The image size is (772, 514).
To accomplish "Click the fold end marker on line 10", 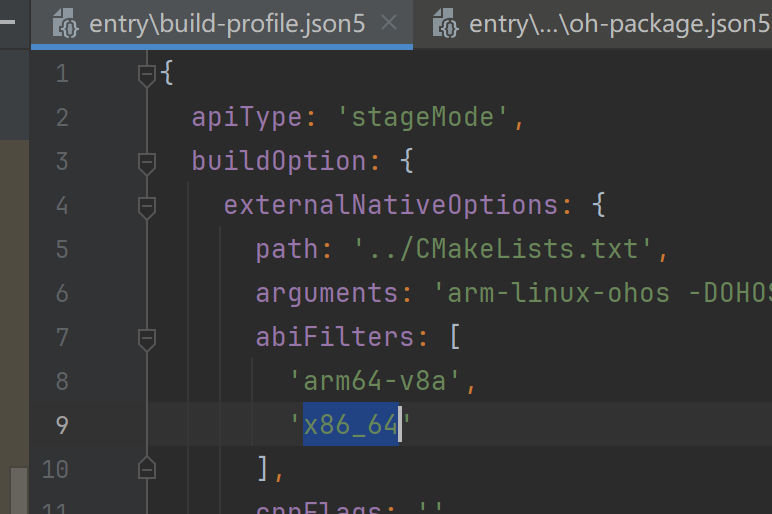I will point(147,467).
